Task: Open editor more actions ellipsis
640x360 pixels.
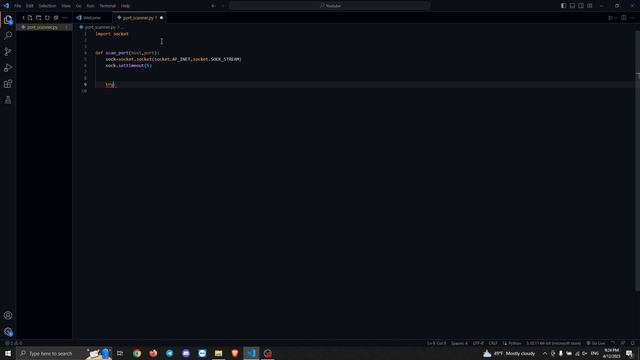Action: 633,18
